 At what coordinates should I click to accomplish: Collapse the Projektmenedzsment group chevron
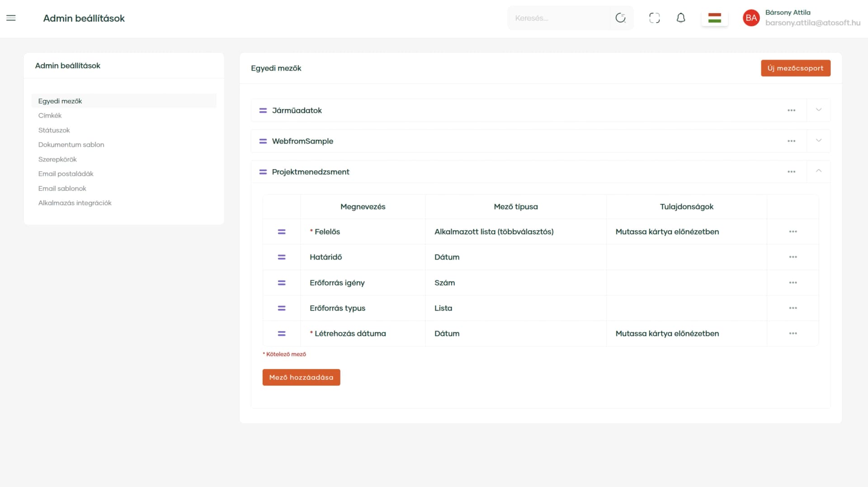click(818, 171)
